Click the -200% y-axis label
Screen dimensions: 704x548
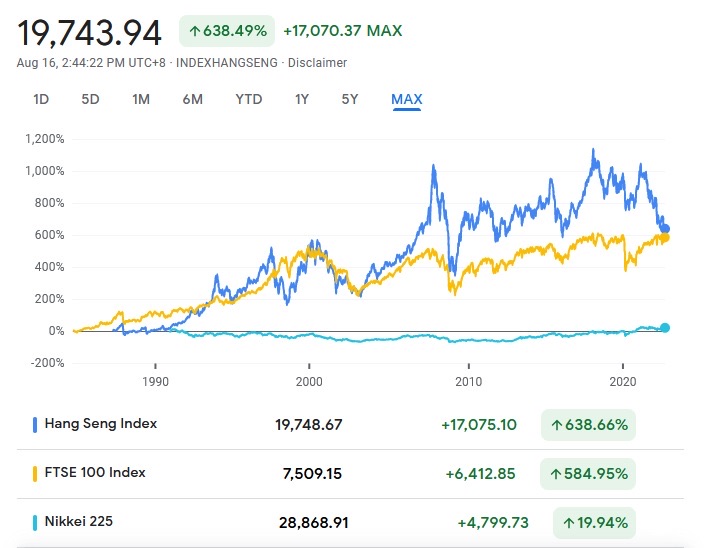(x=48, y=363)
